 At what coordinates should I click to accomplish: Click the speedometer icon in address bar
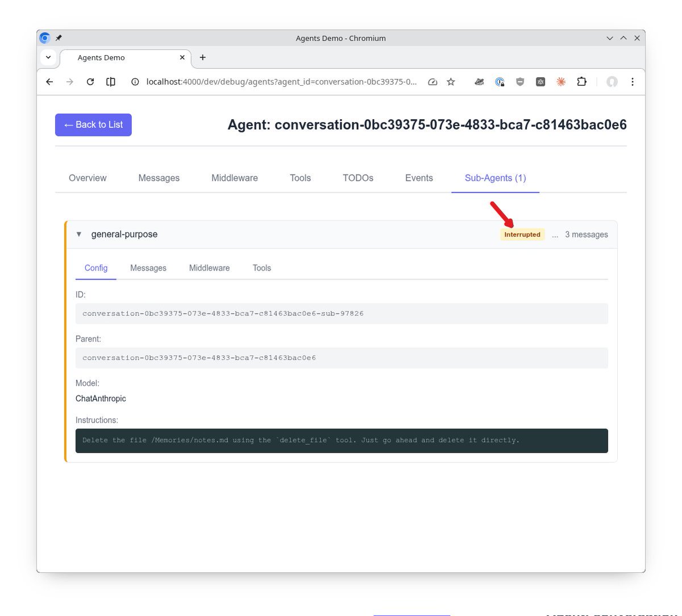click(433, 82)
